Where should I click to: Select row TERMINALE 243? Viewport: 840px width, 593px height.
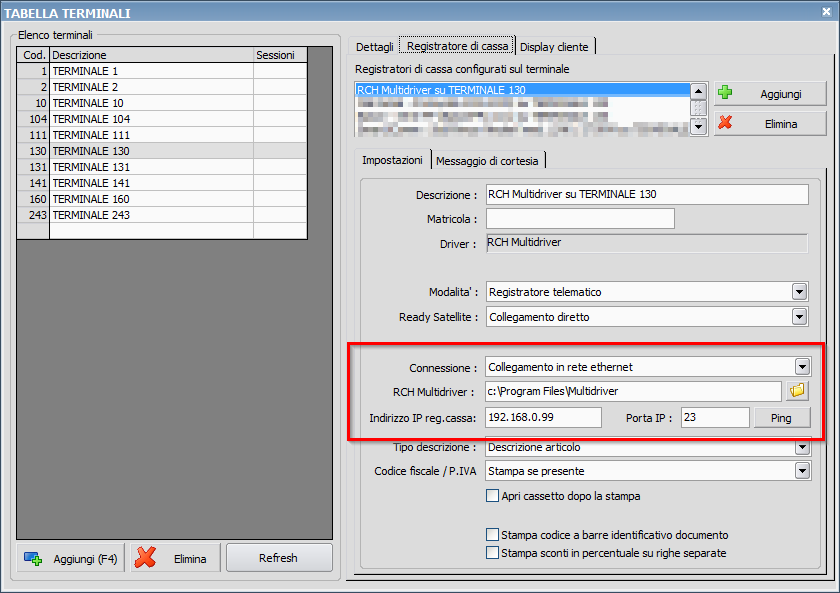click(x=162, y=215)
